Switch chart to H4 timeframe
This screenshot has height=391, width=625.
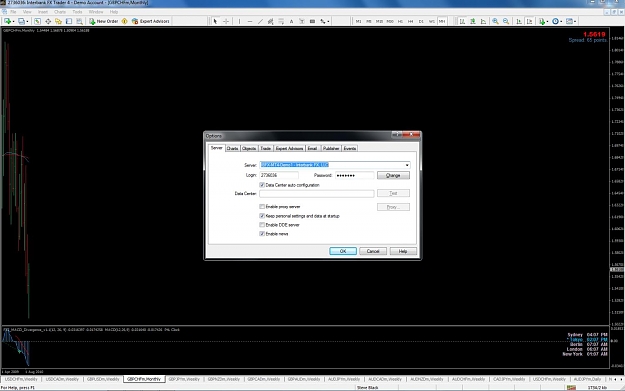click(411, 21)
